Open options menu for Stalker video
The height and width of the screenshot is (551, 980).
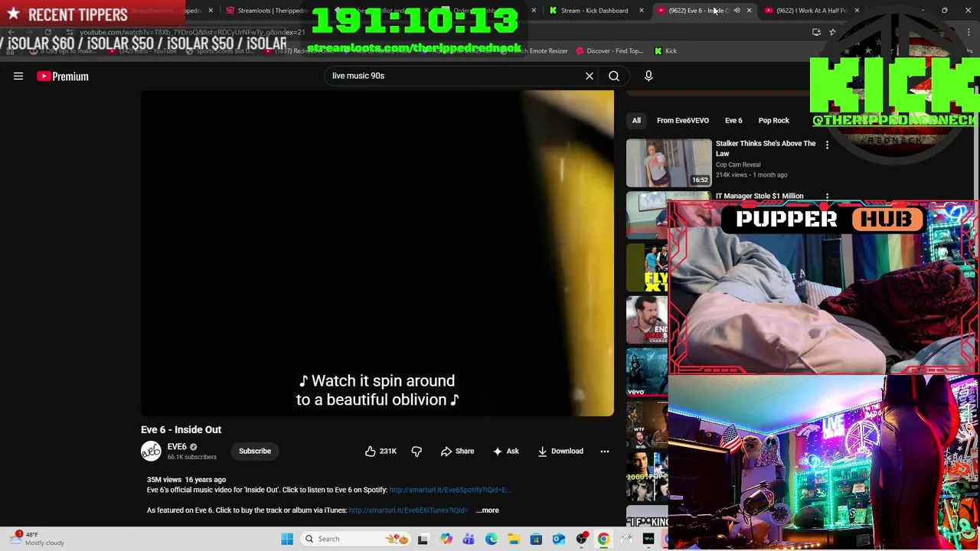coord(827,145)
